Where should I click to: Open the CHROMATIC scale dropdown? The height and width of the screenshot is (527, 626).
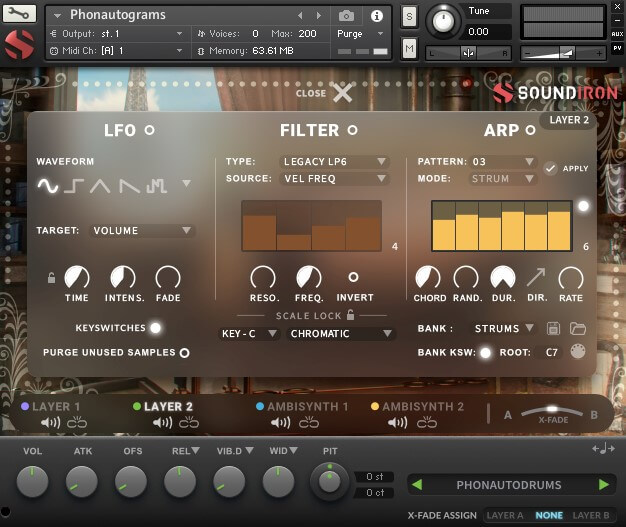point(341,333)
